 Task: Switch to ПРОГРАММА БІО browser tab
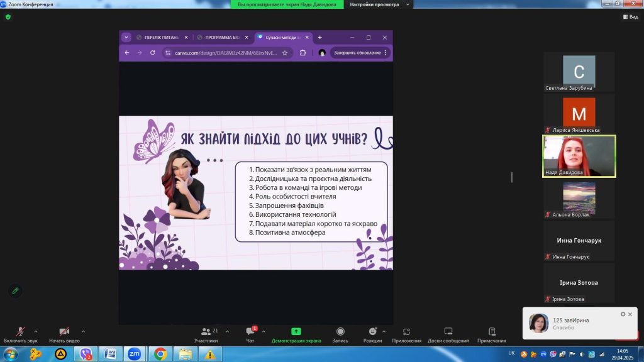222,37
